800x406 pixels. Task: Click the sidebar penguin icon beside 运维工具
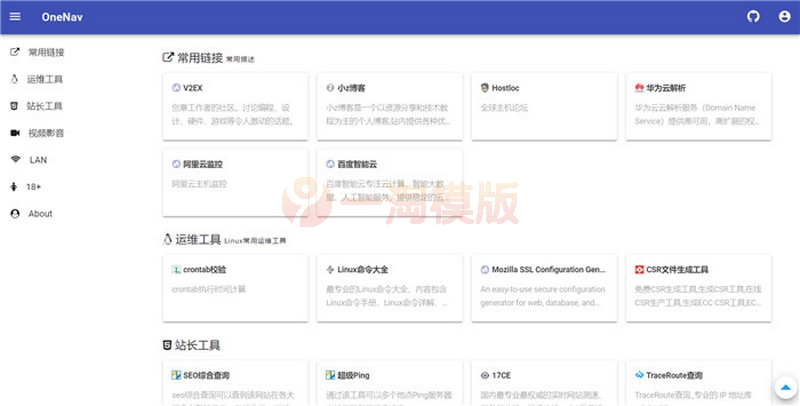point(14,79)
